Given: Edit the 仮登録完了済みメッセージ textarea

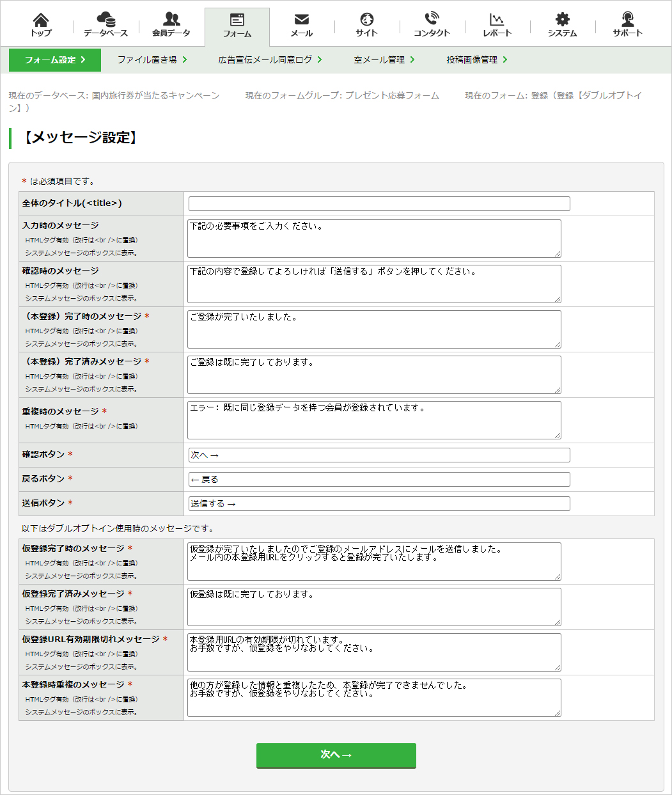Looking at the screenshot, I should [x=375, y=607].
